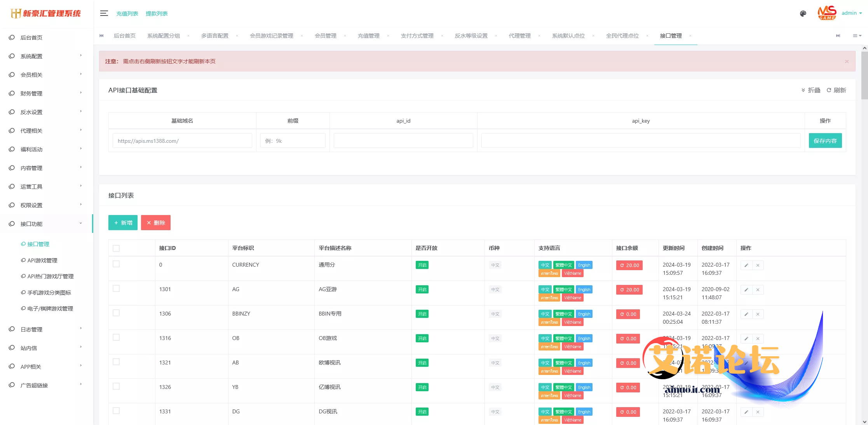The image size is (868, 425).
Task: Refresh balance for BBINZY interface
Action: pyautogui.click(x=628, y=314)
